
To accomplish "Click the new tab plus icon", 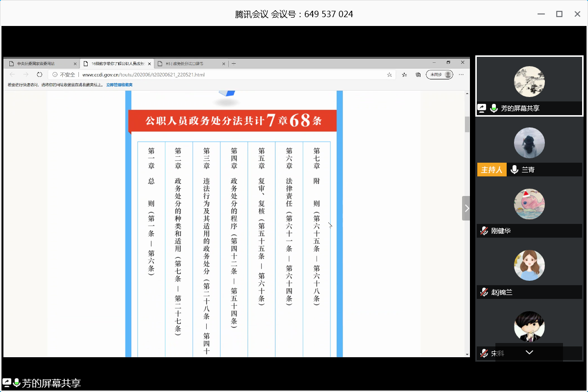I will click(x=234, y=64).
